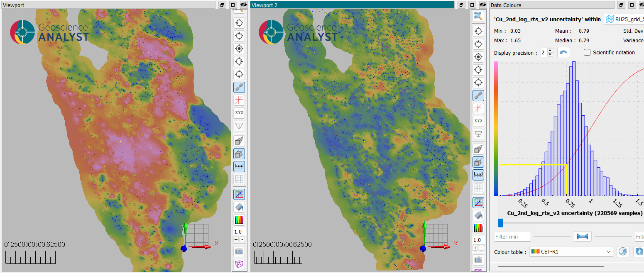
Task: Open the Colour table CET-R1 dropdown
Action: click(x=571, y=252)
